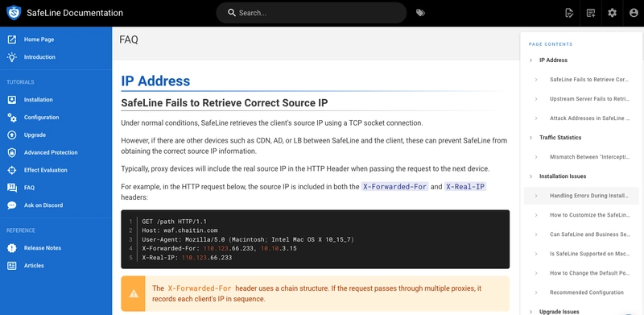Click the IP Address main heading
The width and height of the screenshot is (644, 315).
pos(155,81)
